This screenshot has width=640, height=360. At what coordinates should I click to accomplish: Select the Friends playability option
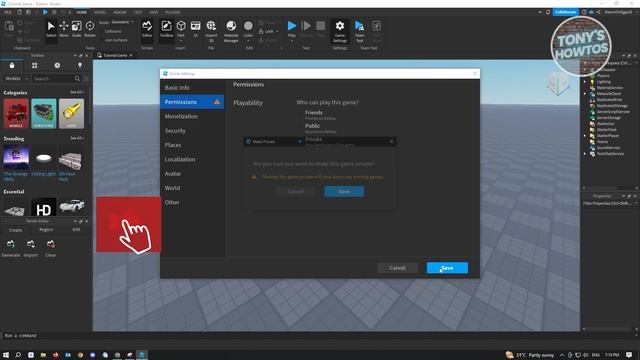click(x=313, y=112)
